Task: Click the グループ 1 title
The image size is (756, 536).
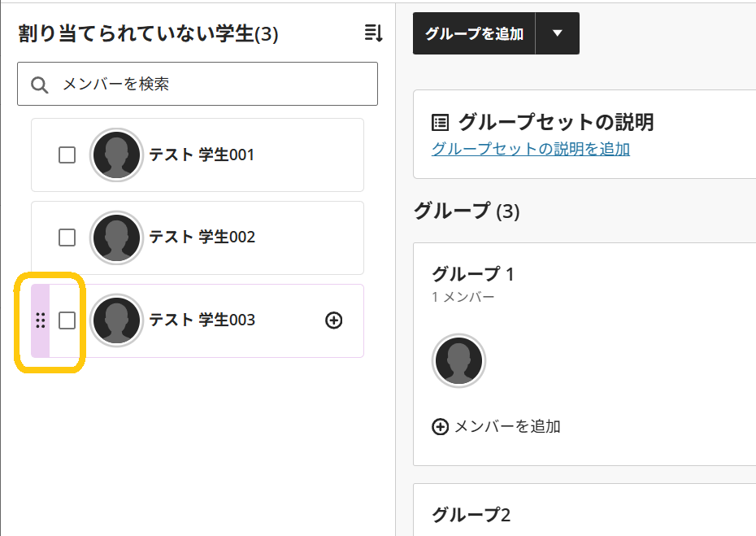Action: pos(473,274)
